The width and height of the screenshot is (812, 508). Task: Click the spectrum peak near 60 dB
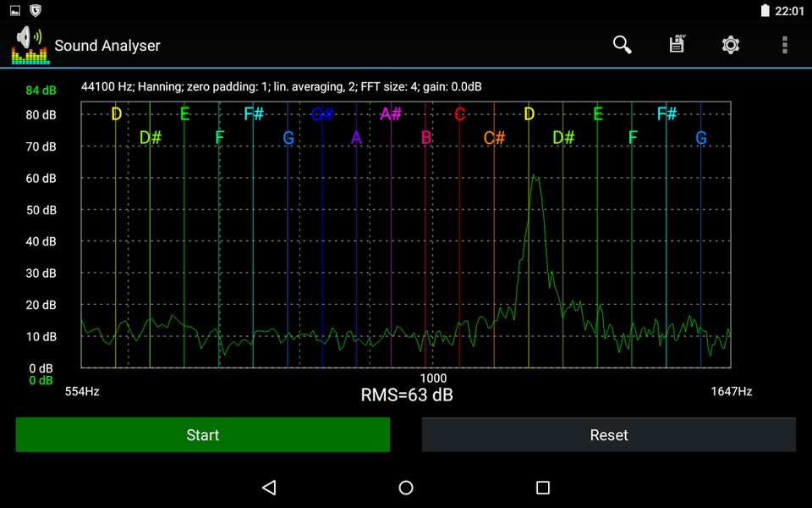[535, 177]
